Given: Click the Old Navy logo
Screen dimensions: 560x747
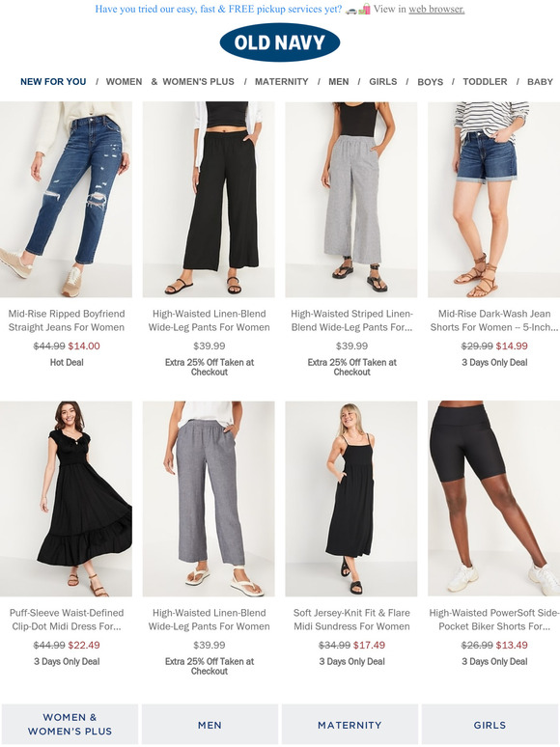Looking at the screenshot, I should (x=280, y=42).
